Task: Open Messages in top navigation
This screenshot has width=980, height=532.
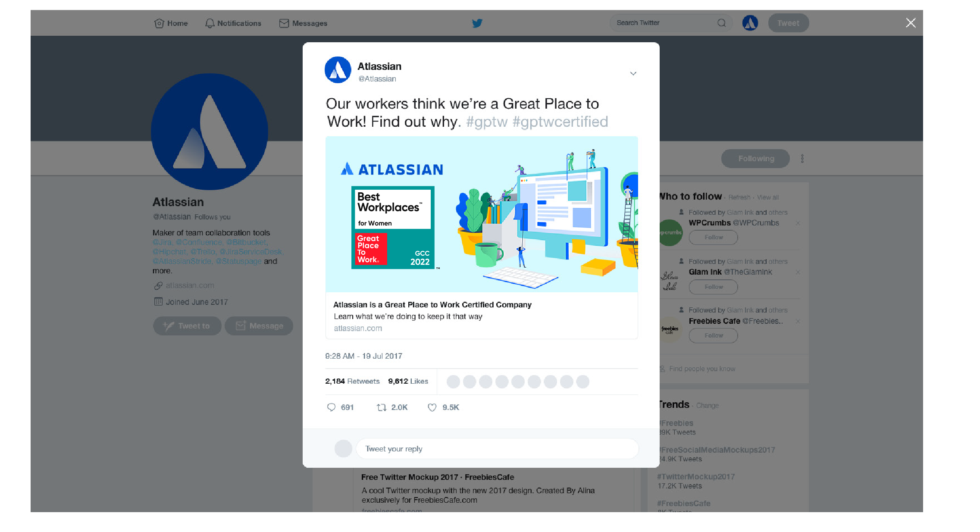Action: pos(304,23)
